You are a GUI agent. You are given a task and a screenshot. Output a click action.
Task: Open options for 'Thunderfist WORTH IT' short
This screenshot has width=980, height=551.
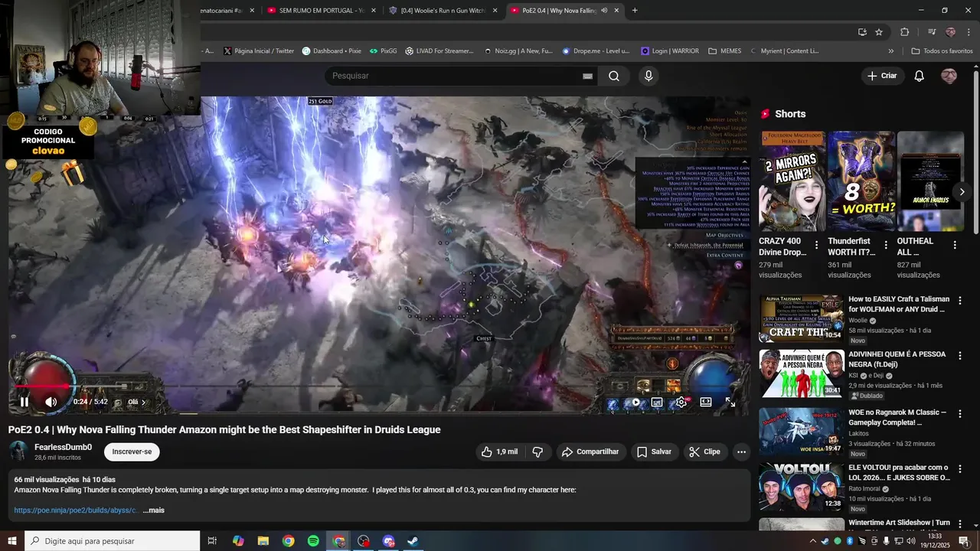(886, 245)
